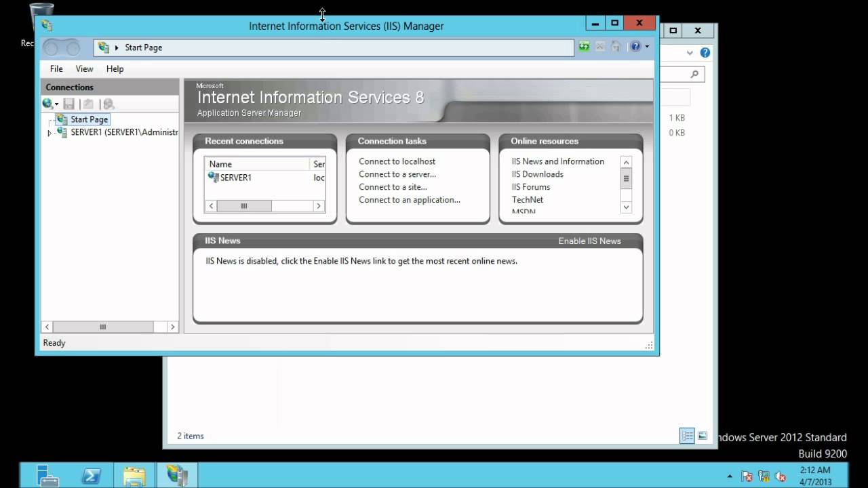Click the Start Page address bar
This screenshot has width=868, height=488.
pyautogui.click(x=334, y=47)
